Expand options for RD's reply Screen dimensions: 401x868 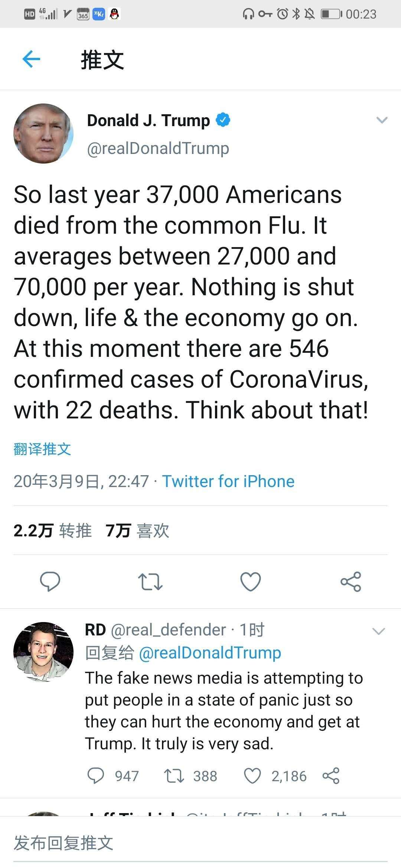coord(378,631)
